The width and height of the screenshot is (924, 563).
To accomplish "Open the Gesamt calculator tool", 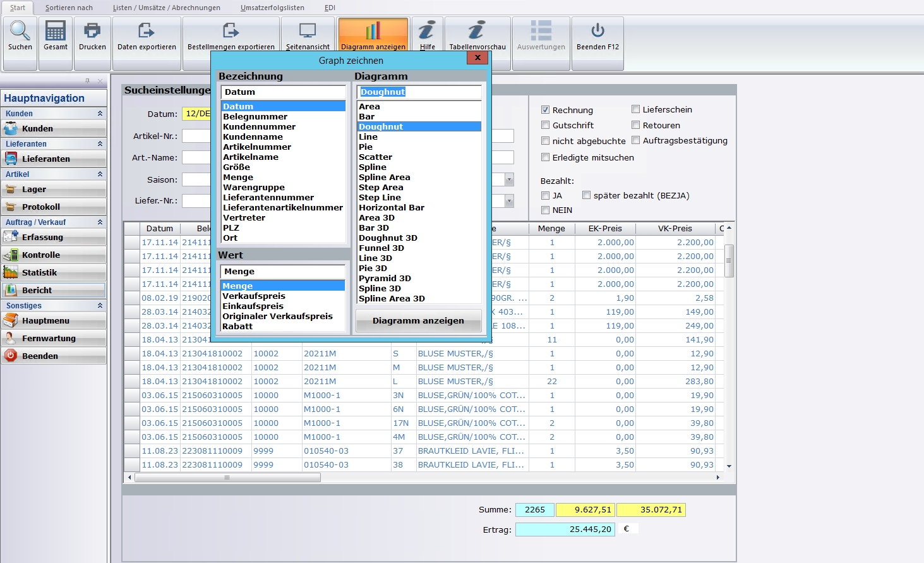I will point(56,31).
